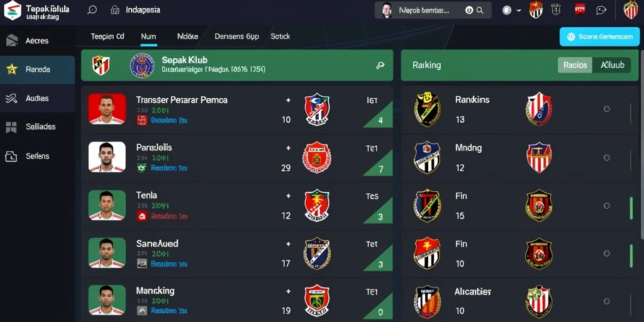The image size is (644, 322).
Task: Click the Sefiens folder icon in the sidebar
Action: point(11,156)
